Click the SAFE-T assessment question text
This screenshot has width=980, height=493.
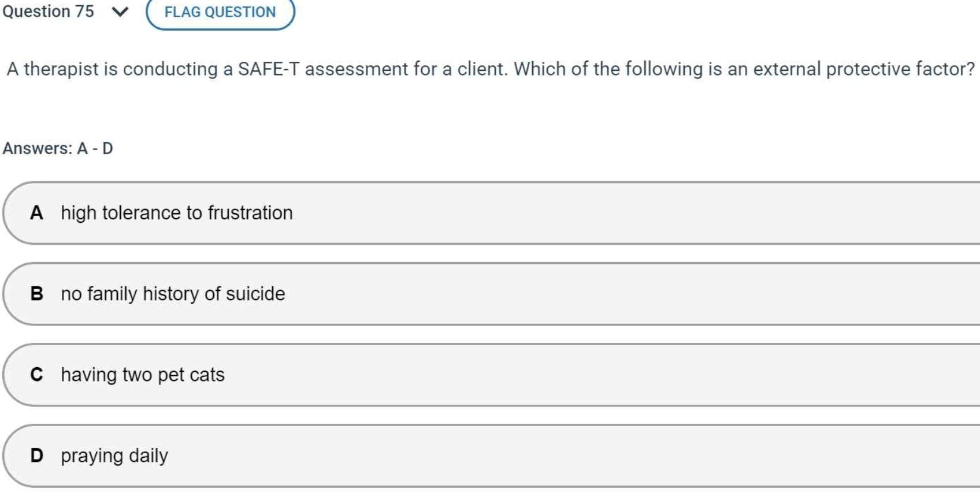(x=491, y=69)
